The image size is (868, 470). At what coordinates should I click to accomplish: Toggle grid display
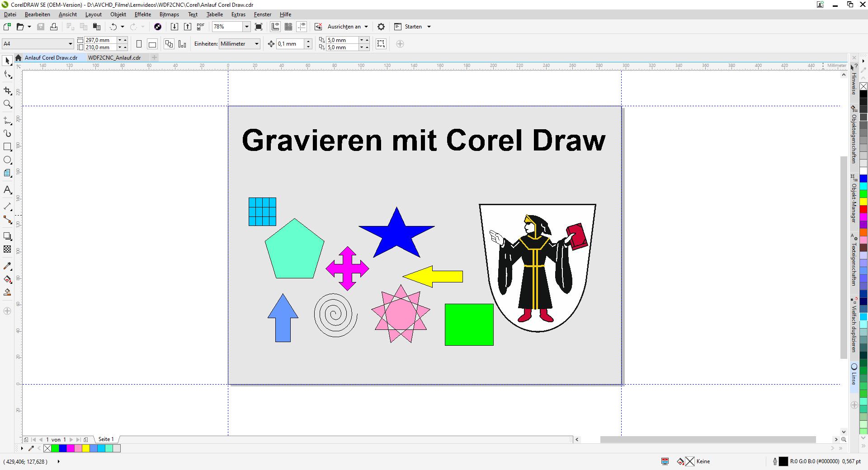point(288,27)
